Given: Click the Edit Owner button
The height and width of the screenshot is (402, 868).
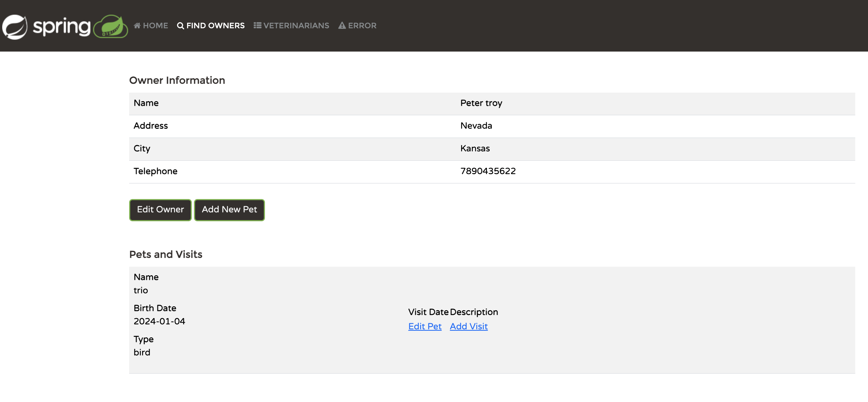Looking at the screenshot, I should (x=160, y=210).
